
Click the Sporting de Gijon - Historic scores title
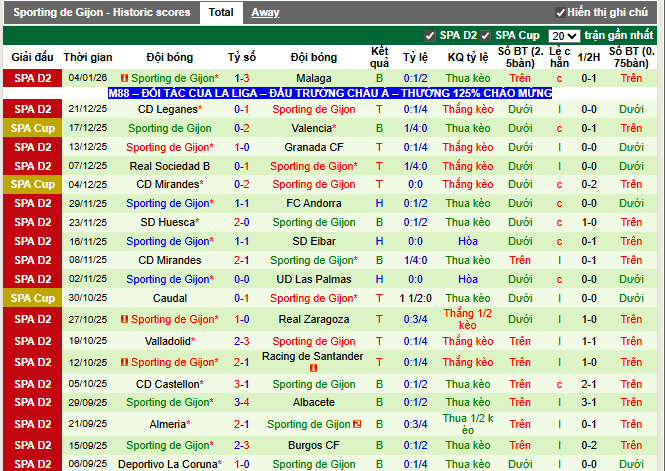click(x=102, y=12)
